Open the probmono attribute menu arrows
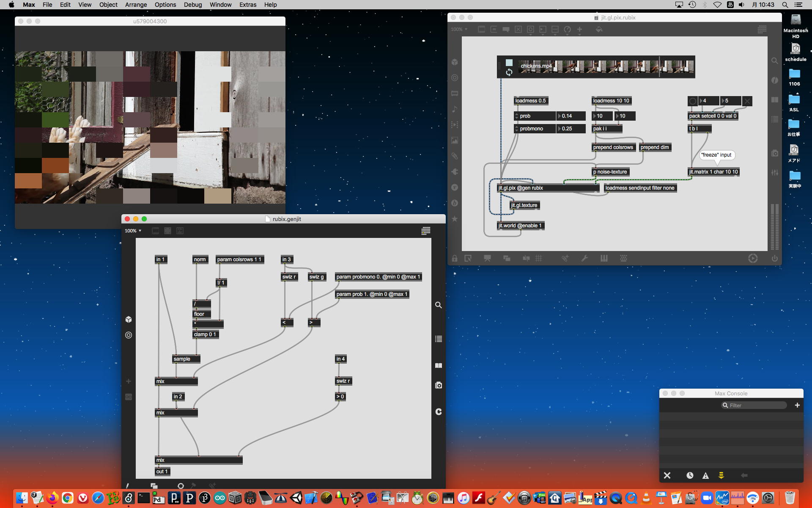This screenshot has width=812, height=508. coord(517,129)
